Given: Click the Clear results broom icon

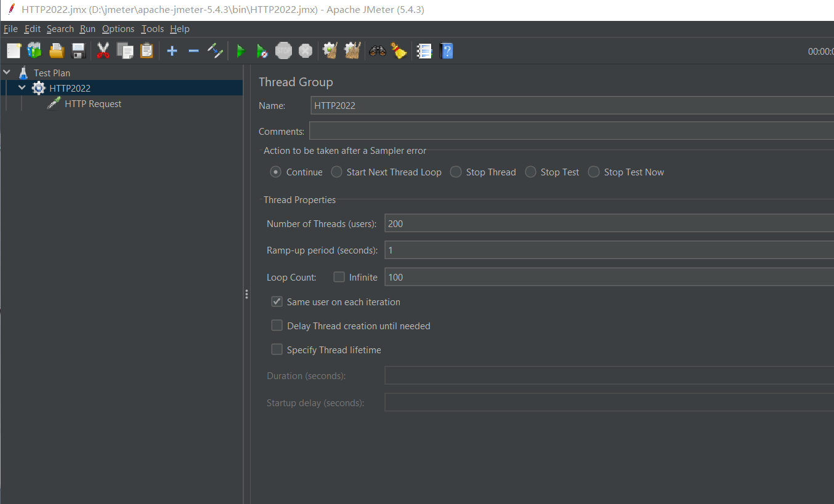Looking at the screenshot, I should pos(330,50).
